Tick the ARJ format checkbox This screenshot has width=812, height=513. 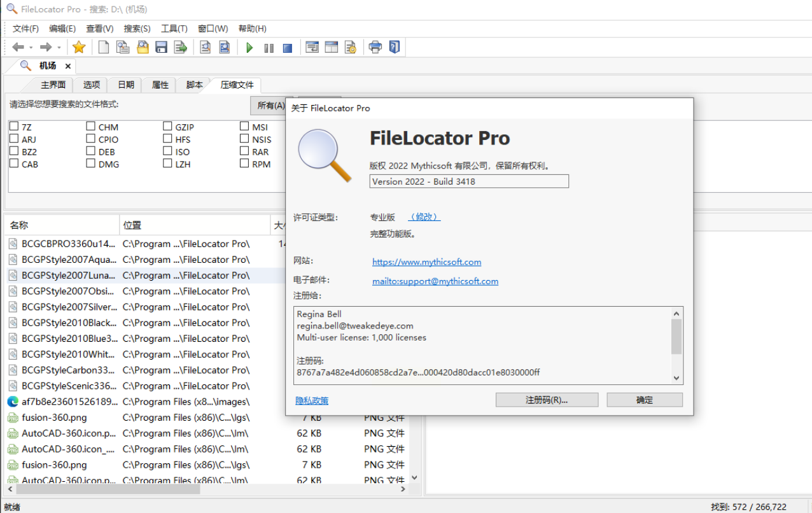click(14, 139)
